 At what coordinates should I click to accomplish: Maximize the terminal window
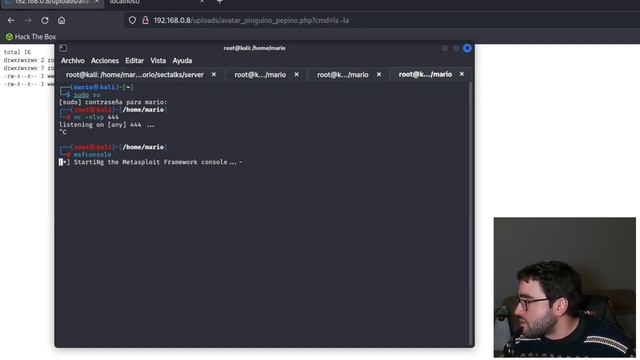pyautogui.click(x=456, y=48)
